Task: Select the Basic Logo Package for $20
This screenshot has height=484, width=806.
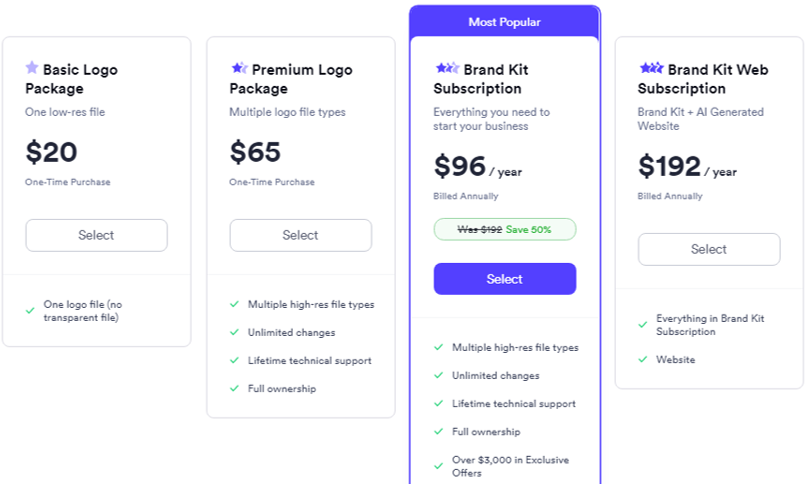Action: pos(97,235)
